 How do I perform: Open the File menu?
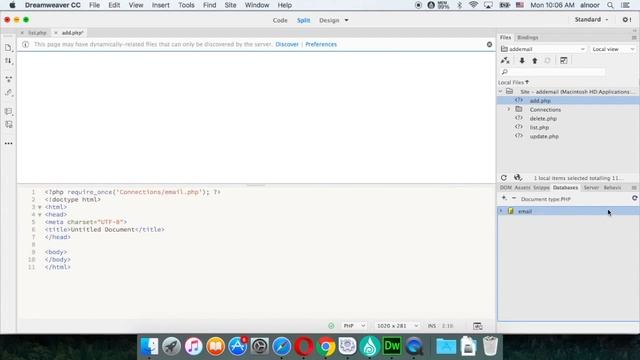94,5
